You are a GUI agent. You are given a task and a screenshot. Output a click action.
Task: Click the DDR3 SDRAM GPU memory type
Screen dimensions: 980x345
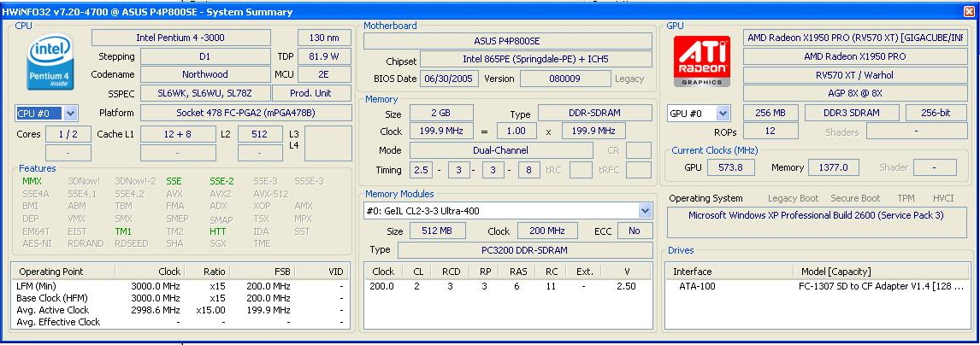852,113
